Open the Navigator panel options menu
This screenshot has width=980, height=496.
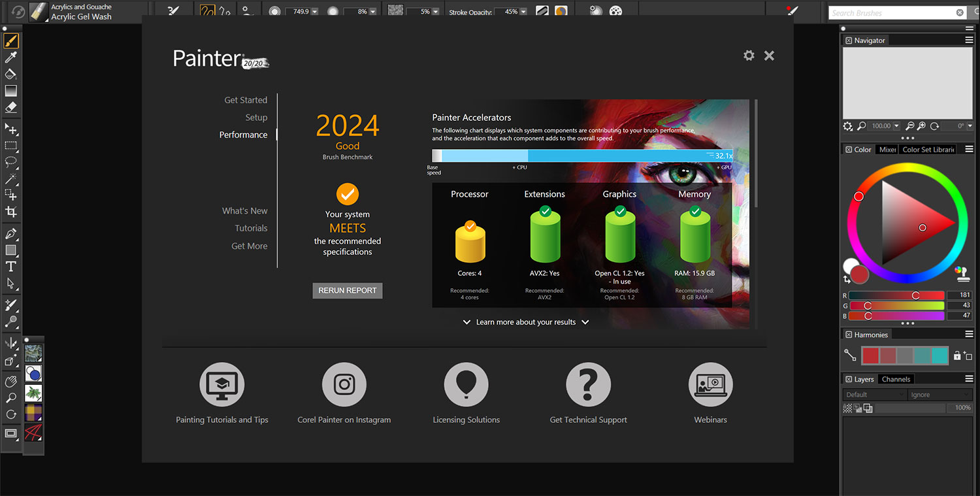click(x=969, y=41)
